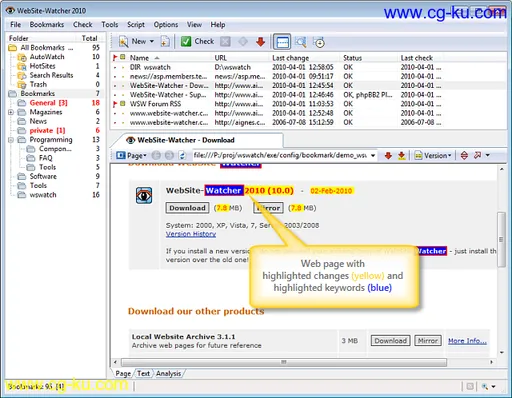Click the red down arrow in main toolbar
The image size is (512, 398).
click(x=260, y=42)
